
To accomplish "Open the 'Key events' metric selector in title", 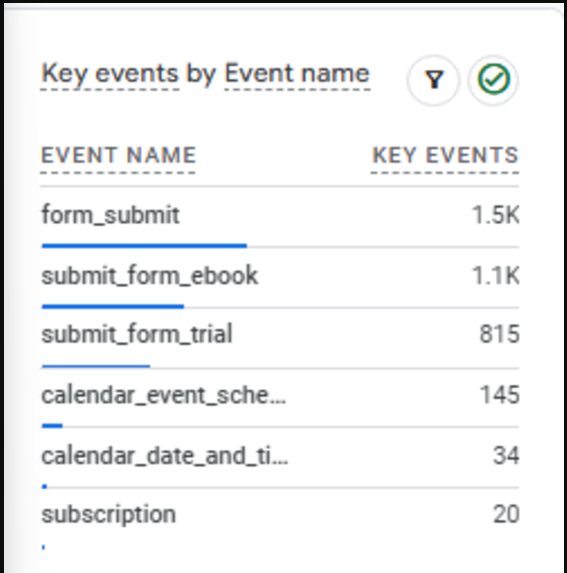I will coord(110,75).
